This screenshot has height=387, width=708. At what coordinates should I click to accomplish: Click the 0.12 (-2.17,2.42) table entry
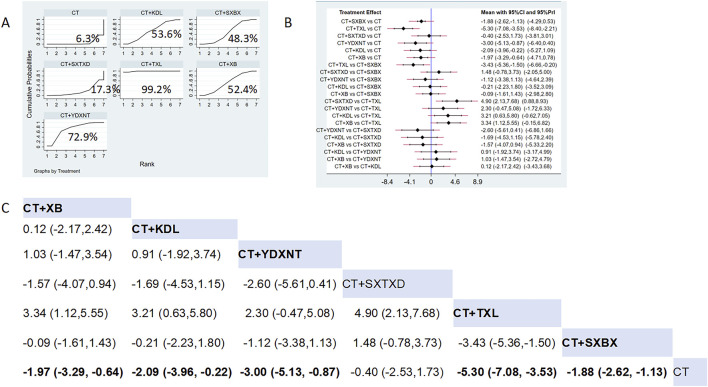point(67,229)
